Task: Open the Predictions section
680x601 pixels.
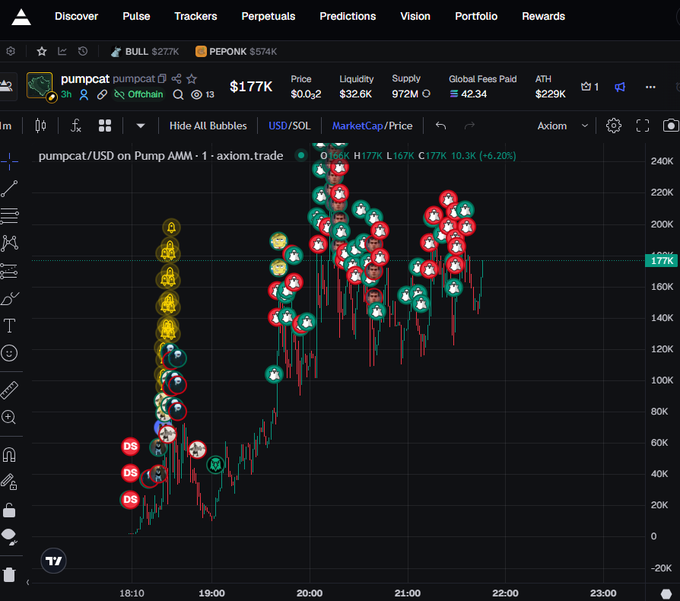Action: pyautogui.click(x=348, y=16)
